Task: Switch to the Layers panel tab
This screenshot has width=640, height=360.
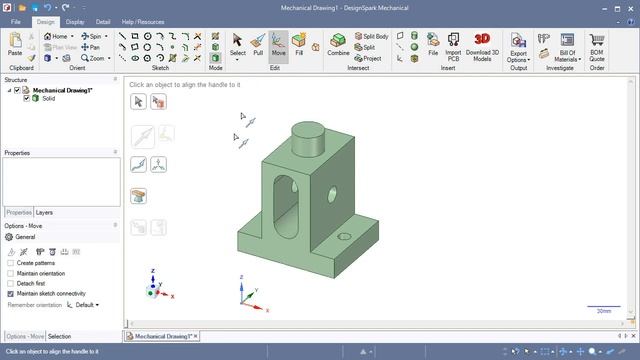Action: point(44,213)
